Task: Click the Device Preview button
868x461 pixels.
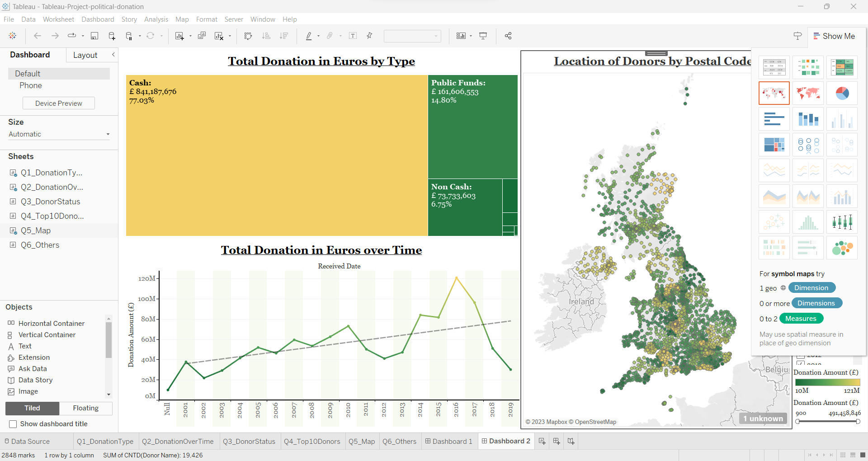Action: point(59,103)
